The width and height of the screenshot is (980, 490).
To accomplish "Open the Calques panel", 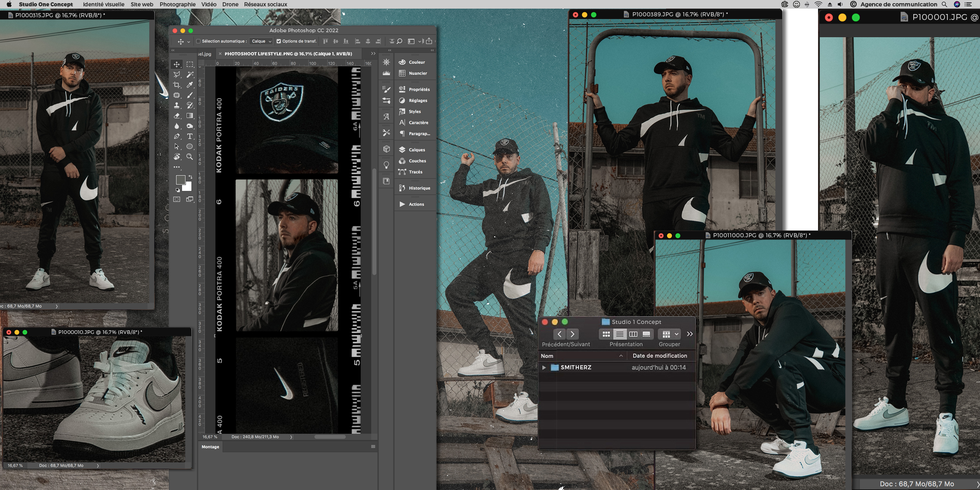I will coord(412,150).
